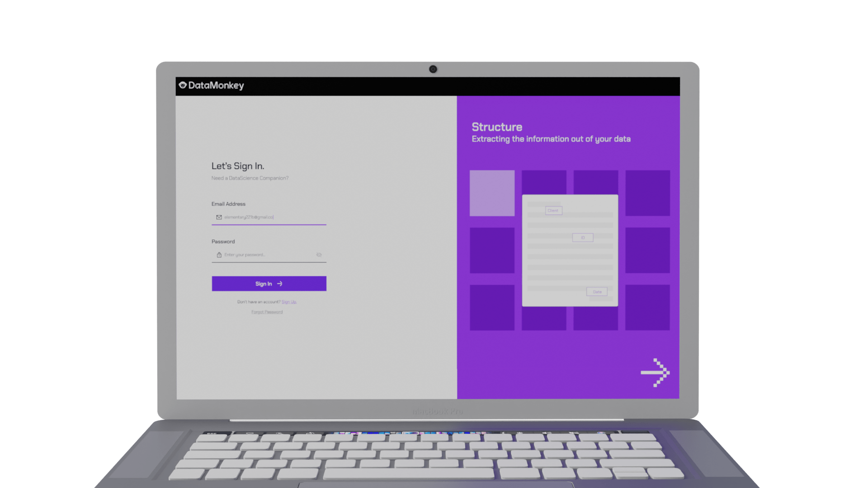The width and height of the screenshot is (868, 488).
Task: Select the Date tag on document
Action: [597, 292]
